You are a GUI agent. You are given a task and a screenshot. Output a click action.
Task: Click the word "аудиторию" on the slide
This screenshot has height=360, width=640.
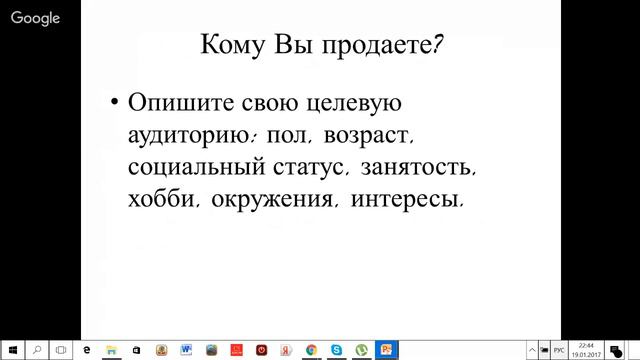click(x=189, y=136)
